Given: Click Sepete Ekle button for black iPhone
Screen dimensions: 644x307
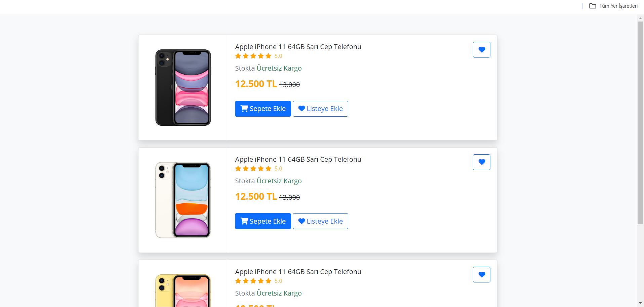Looking at the screenshot, I should [x=263, y=109].
